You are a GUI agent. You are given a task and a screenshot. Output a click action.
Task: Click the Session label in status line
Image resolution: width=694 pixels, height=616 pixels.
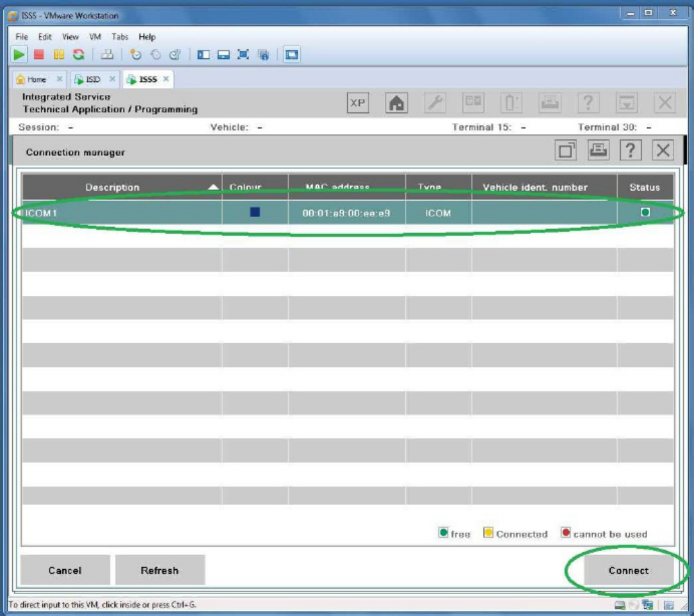click(x=38, y=128)
